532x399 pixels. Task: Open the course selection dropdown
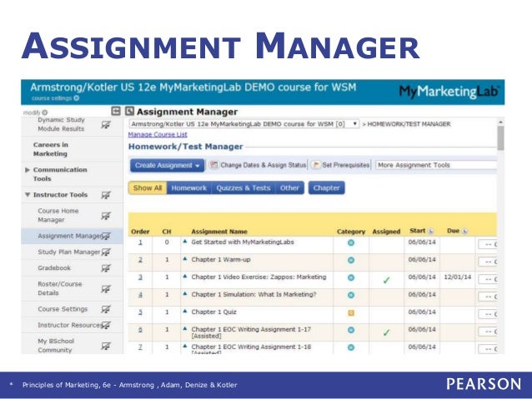pyautogui.click(x=243, y=124)
